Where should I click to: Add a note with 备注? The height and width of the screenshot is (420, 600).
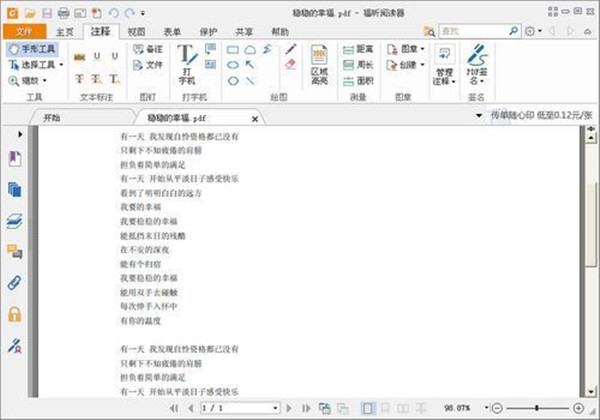click(148, 49)
